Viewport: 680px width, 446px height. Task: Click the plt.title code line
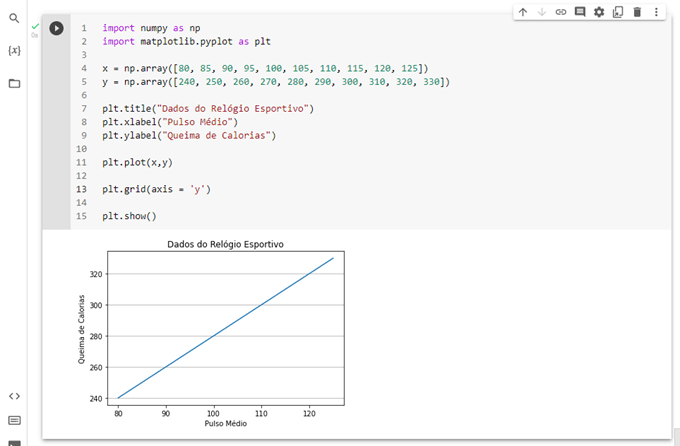208,108
